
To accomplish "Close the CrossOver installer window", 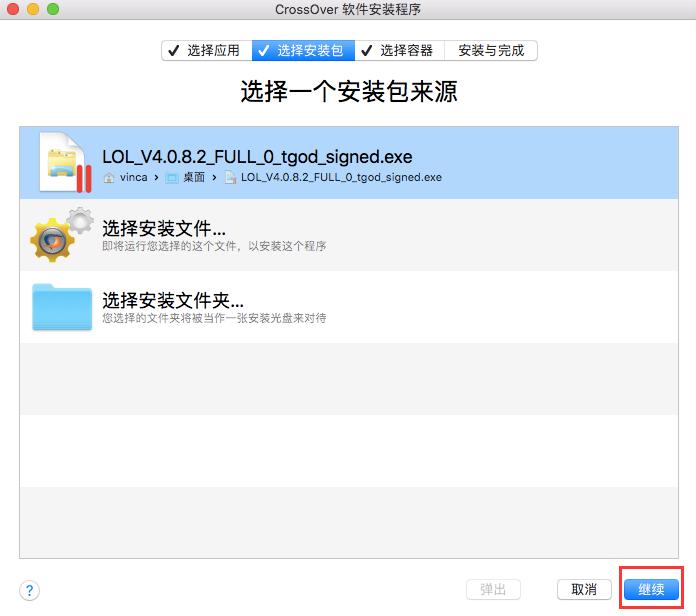I will click(13, 10).
